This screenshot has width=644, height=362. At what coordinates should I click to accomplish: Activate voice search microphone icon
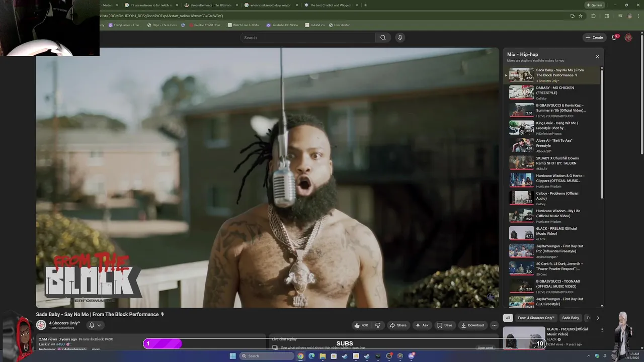tap(400, 38)
